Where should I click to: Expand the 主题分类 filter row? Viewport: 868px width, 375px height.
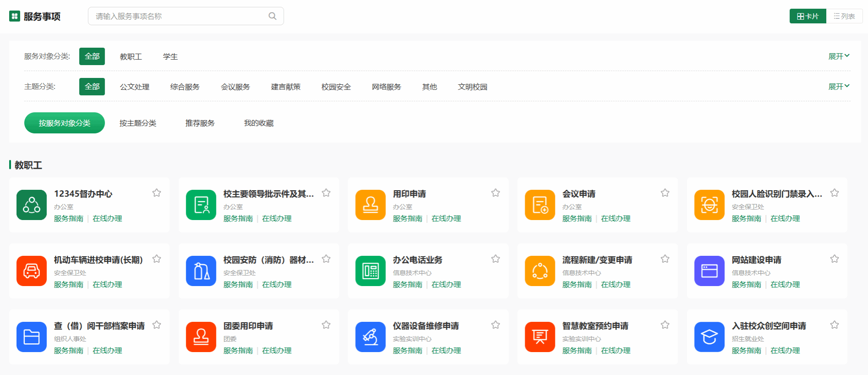pos(839,87)
